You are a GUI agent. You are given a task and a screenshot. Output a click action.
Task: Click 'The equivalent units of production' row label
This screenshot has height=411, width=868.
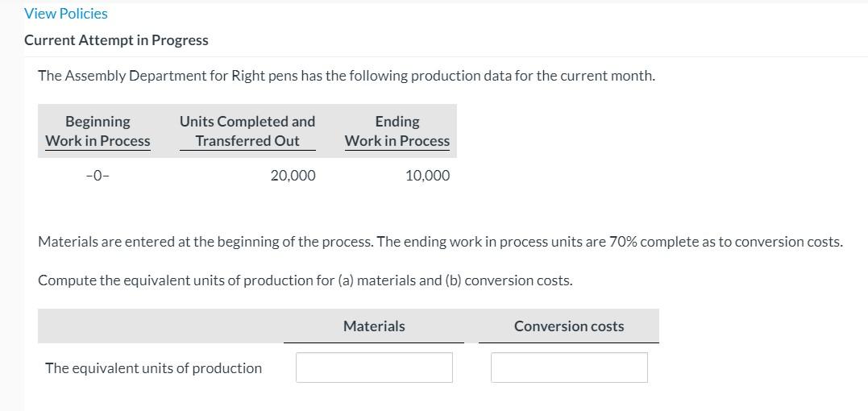(x=154, y=367)
